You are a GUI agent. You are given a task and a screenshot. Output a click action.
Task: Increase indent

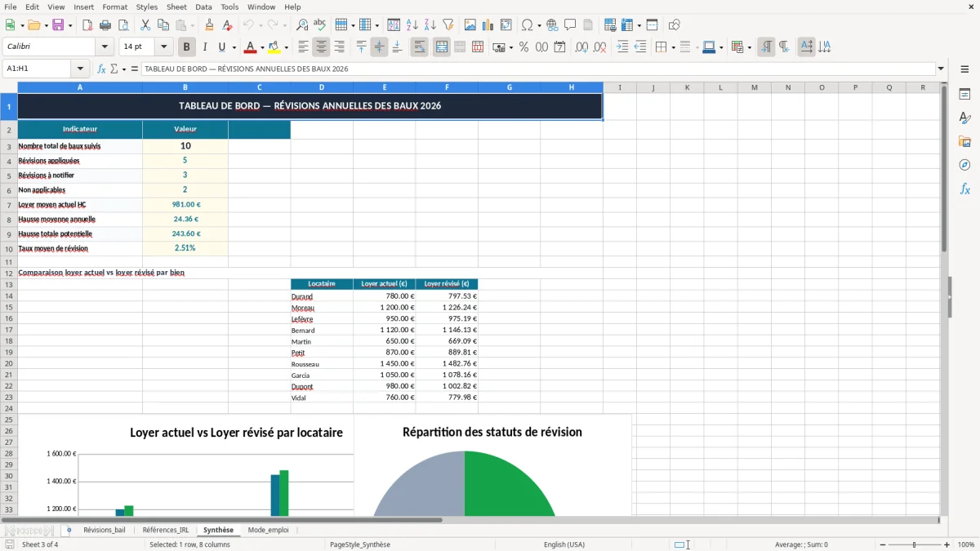tap(622, 47)
